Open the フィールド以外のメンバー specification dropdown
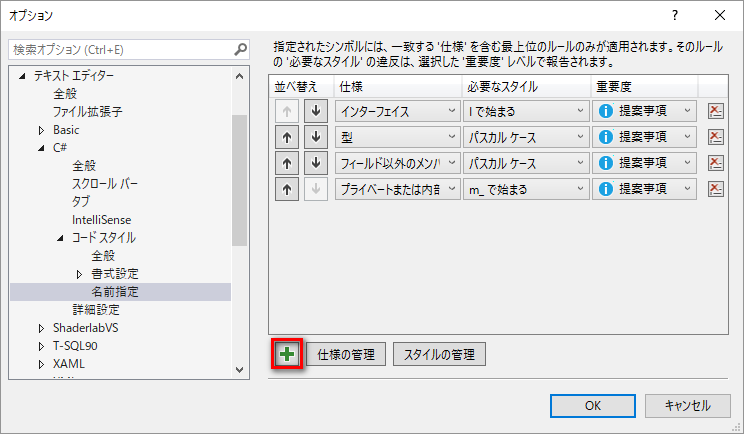 [x=398, y=163]
